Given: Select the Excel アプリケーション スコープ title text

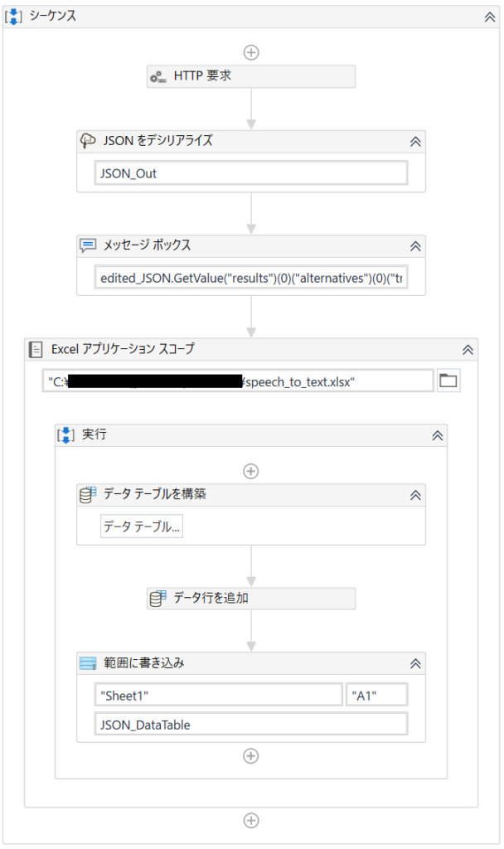Looking at the screenshot, I should 123,349.
